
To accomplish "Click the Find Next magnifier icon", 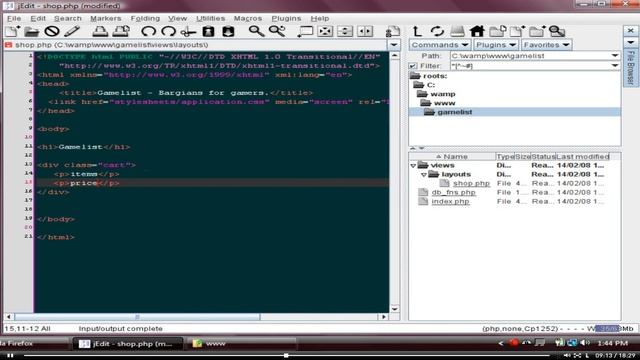I will [x=277, y=31].
